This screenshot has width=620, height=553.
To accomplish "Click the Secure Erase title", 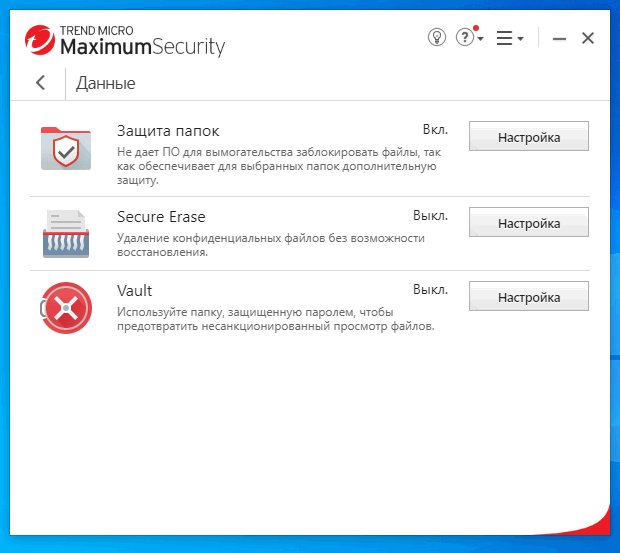I will point(161,217).
